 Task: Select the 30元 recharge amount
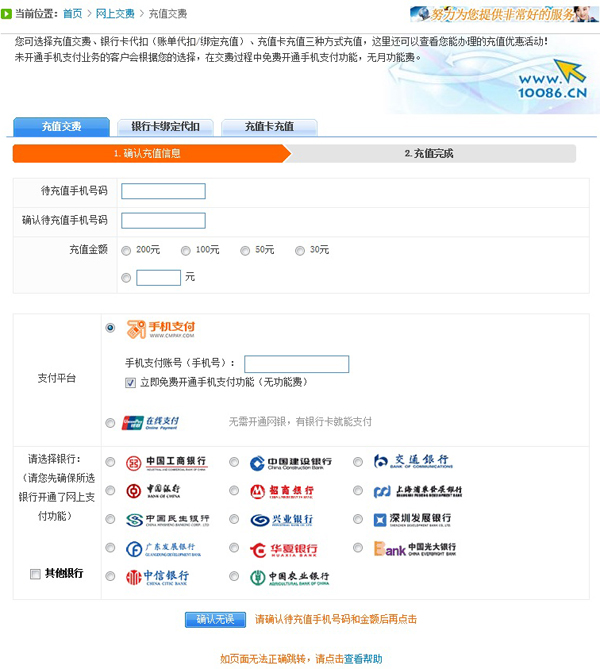pyautogui.click(x=300, y=251)
